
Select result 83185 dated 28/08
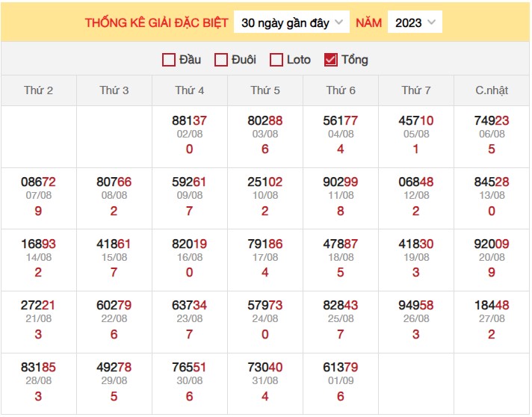coord(39,367)
